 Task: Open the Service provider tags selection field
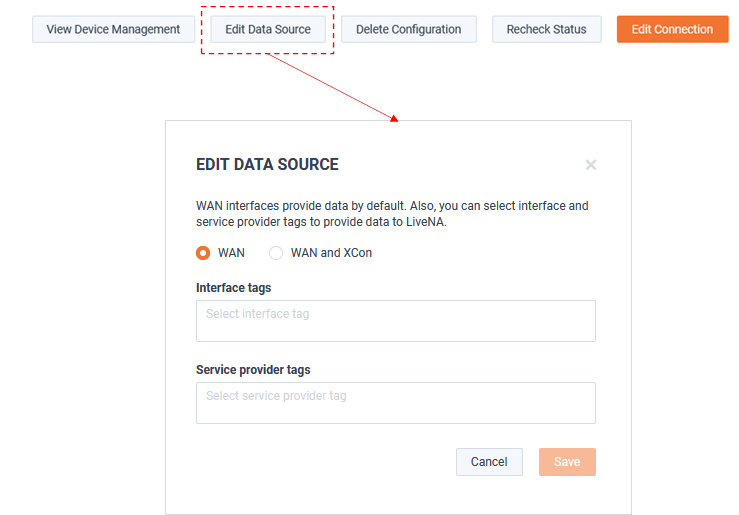(396, 403)
